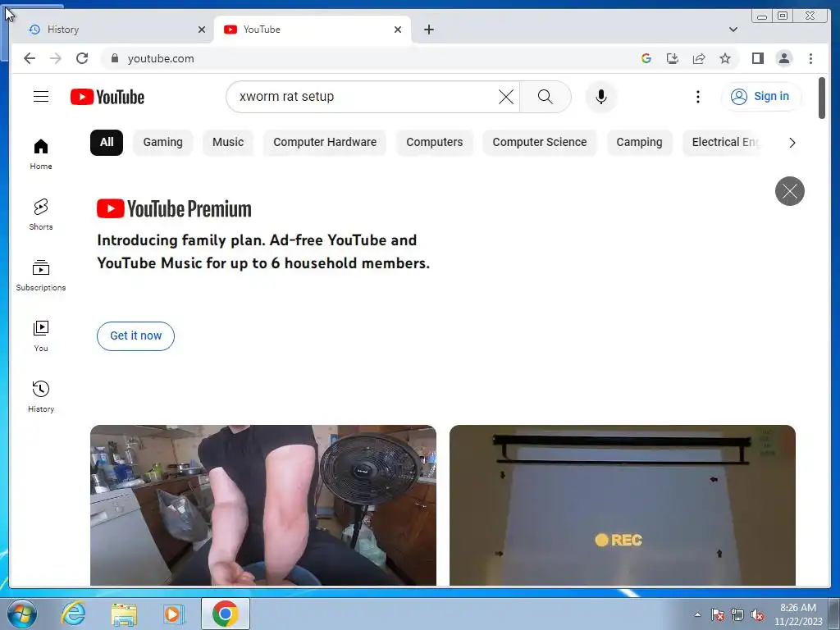The height and width of the screenshot is (630, 840).
Task: Switch to the History browser tab
Action: pos(112,30)
